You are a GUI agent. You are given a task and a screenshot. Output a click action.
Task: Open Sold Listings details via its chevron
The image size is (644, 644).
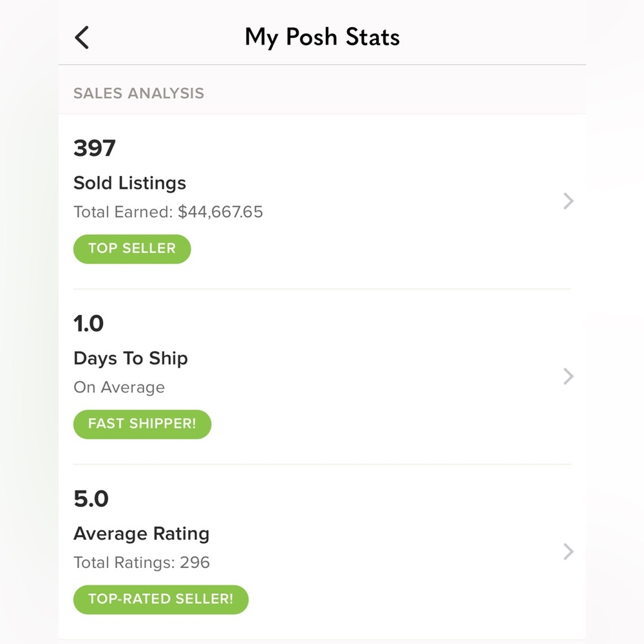coord(567,202)
